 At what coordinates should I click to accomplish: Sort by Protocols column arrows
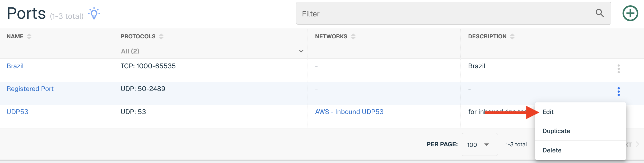(x=161, y=37)
